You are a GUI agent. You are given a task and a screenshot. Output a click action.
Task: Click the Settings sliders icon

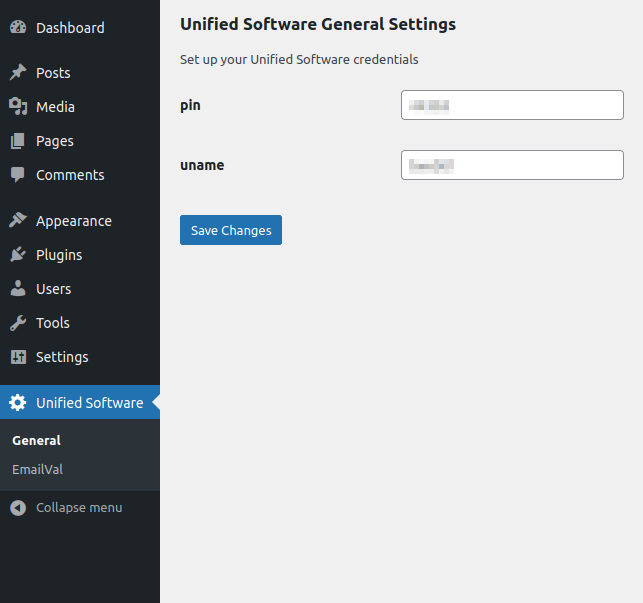click(18, 357)
